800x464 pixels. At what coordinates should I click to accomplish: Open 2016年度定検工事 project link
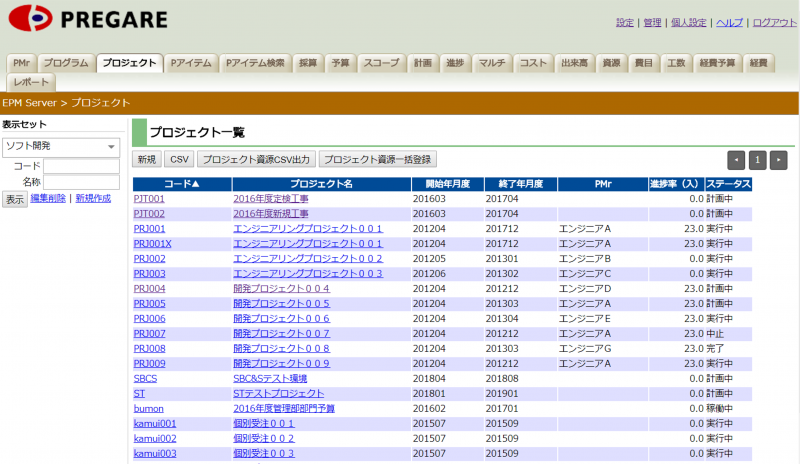click(x=271, y=199)
